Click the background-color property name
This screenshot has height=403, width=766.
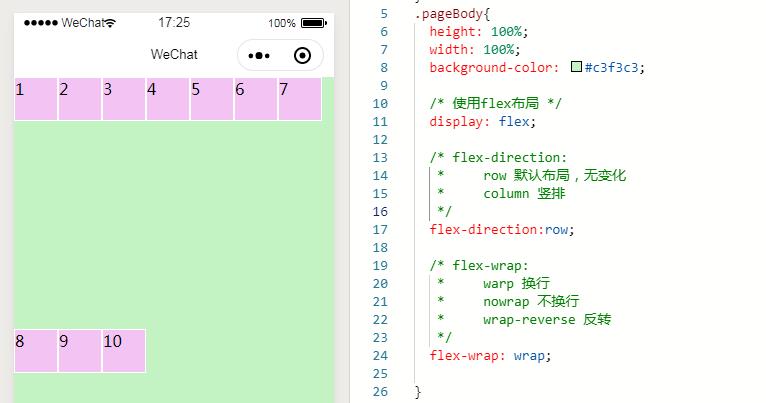(493, 67)
